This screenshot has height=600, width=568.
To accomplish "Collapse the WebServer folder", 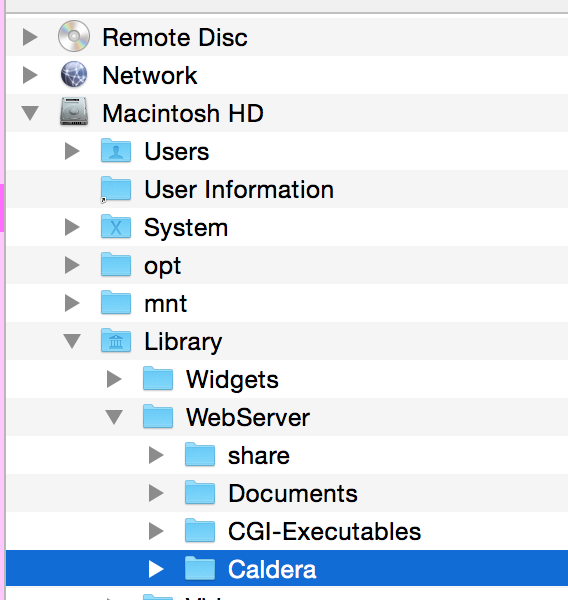I will tap(114, 417).
